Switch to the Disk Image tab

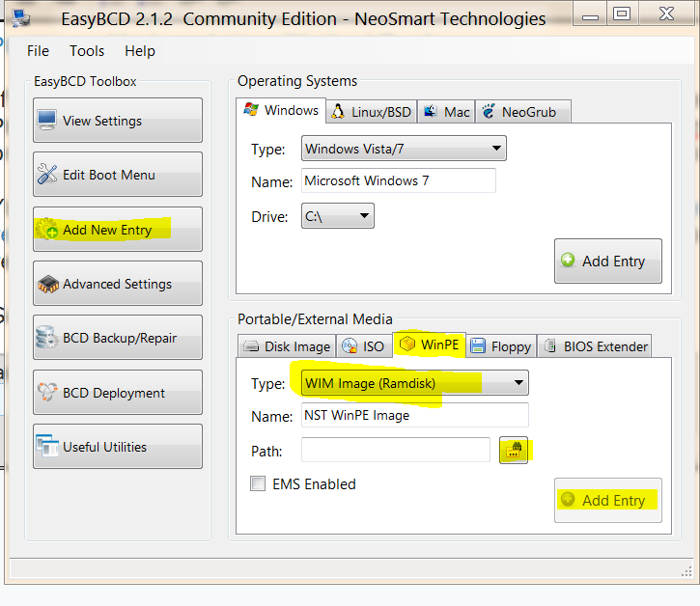tap(287, 346)
